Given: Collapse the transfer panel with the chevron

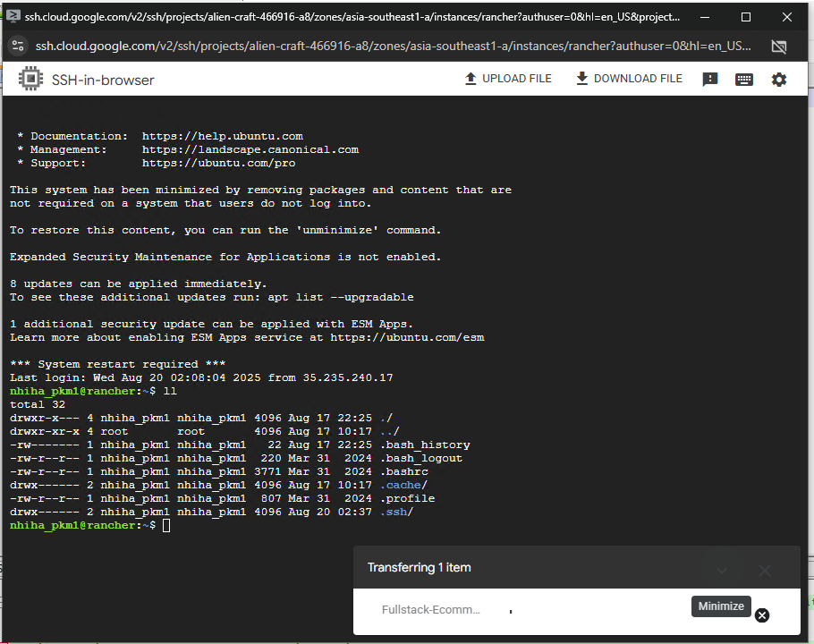Looking at the screenshot, I should 722,570.
